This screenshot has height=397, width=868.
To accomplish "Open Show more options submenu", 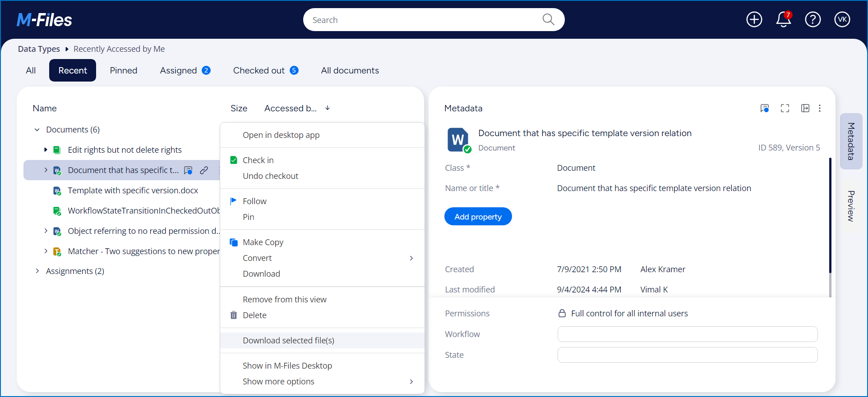I will pos(322,382).
